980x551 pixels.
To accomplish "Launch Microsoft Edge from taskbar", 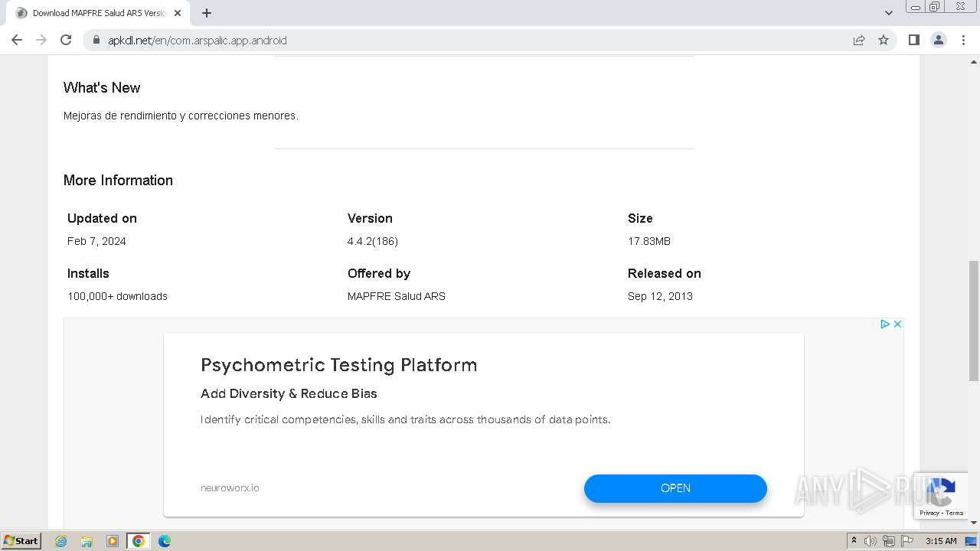I will [x=165, y=541].
